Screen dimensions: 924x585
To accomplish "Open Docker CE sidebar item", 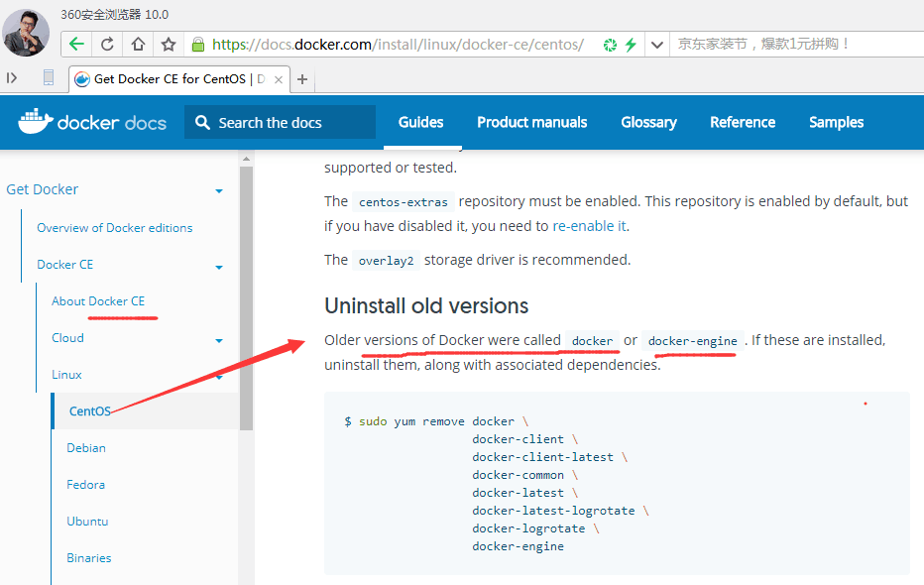I will pos(64,265).
